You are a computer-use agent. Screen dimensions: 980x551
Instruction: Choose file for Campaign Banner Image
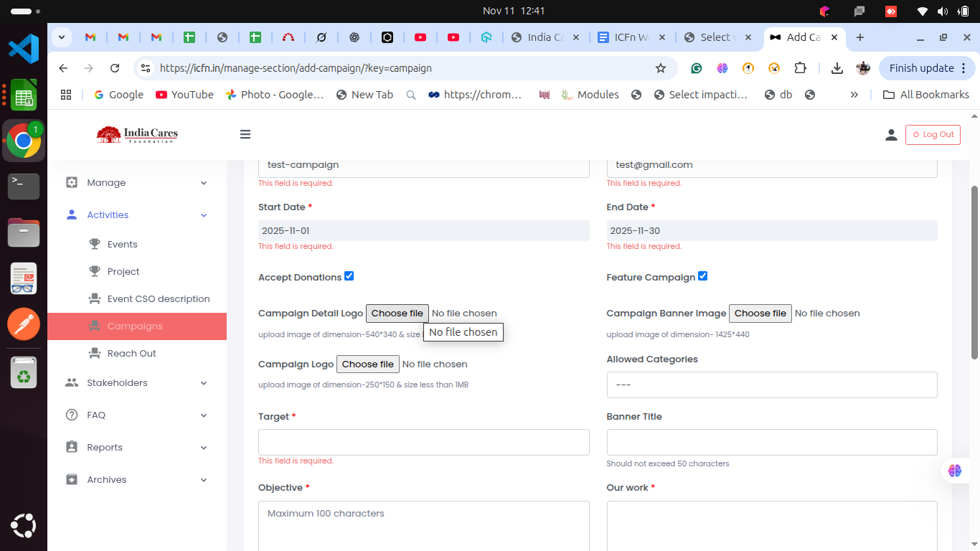click(x=760, y=314)
